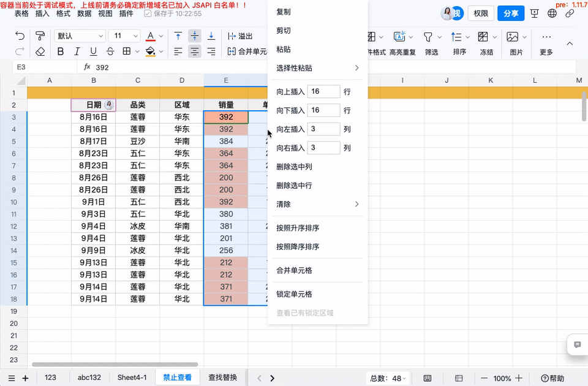Apply strikethrough formatting
The image size is (588, 386).
tap(110, 51)
